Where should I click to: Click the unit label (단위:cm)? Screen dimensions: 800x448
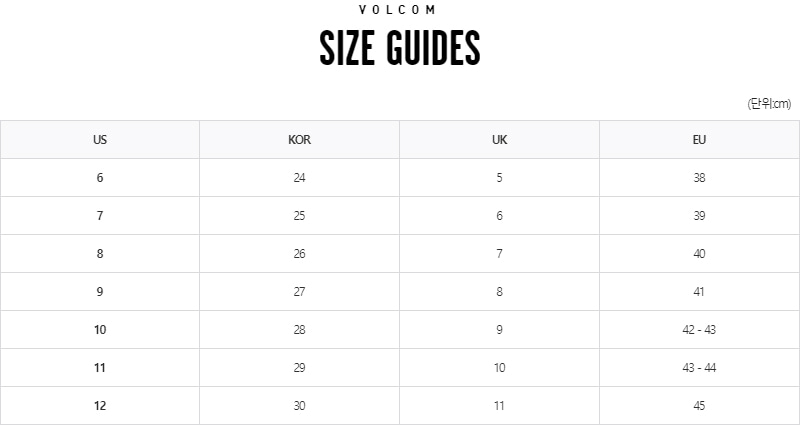[x=769, y=104]
